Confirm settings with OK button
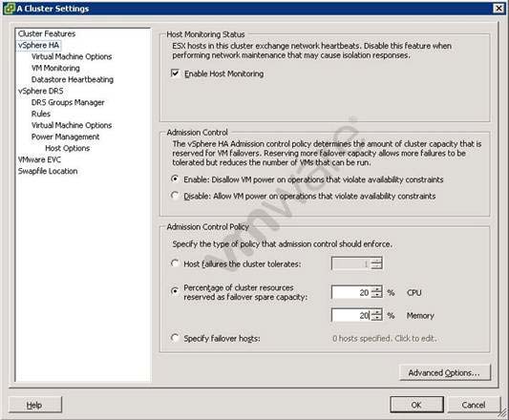 coord(416,405)
